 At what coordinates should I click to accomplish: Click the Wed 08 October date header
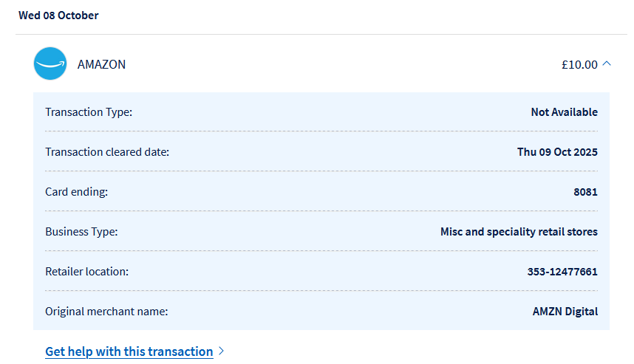[58, 16]
